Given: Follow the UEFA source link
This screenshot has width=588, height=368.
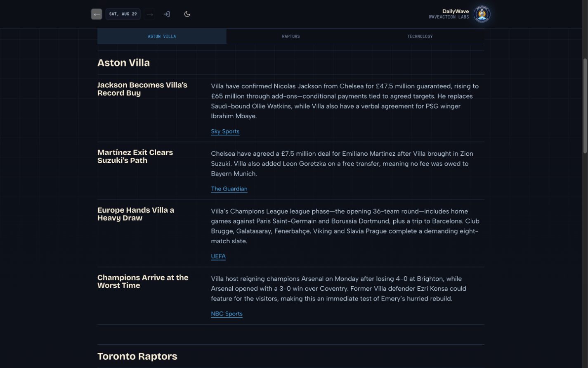Looking at the screenshot, I should (218, 256).
